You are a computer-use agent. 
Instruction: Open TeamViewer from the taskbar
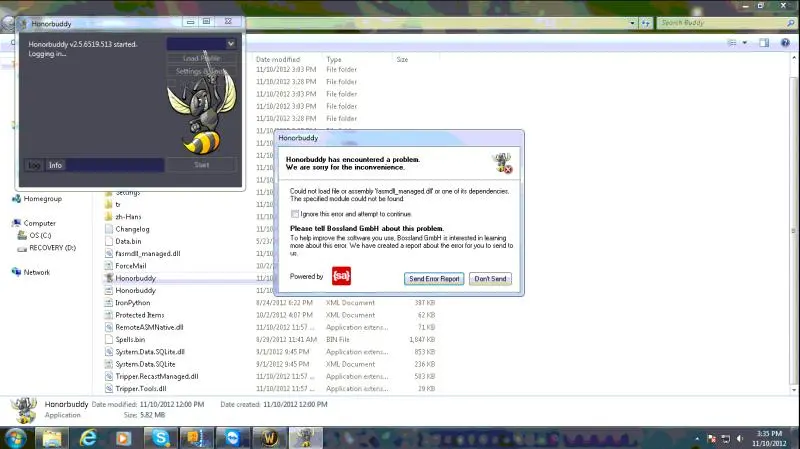click(233, 438)
